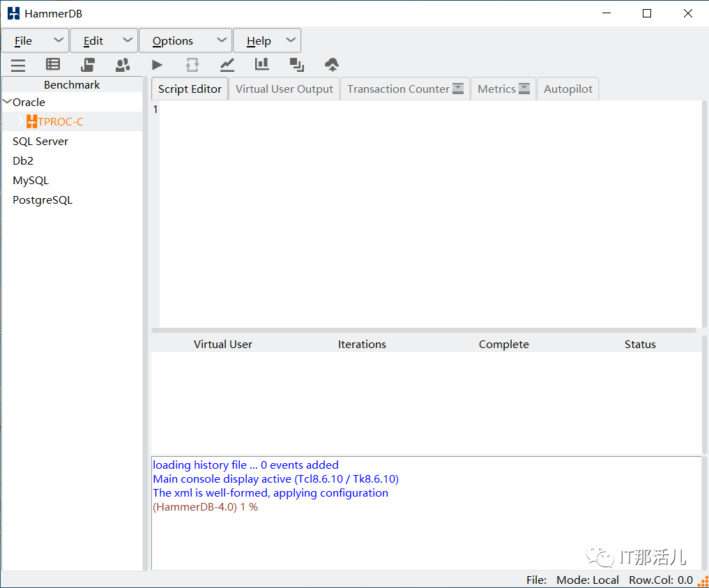
Task: Click the hamburger menu icon in toolbar
Action: click(x=18, y=65)
